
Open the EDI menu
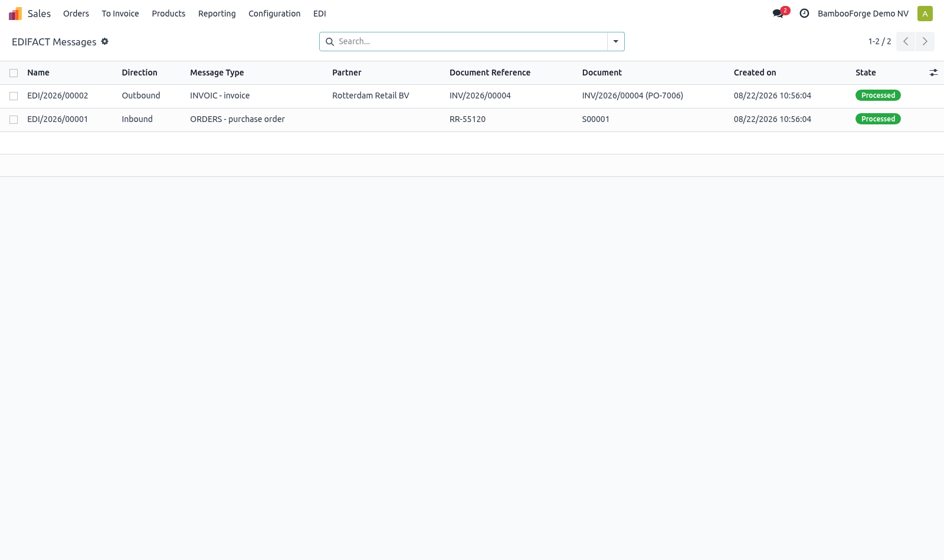pos(320,14)
